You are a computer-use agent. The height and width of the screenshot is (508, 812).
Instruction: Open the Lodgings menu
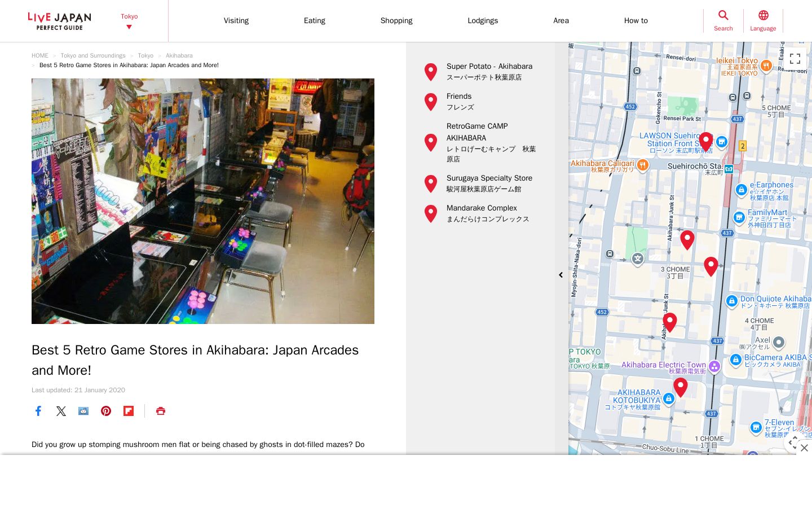(483, 21)
